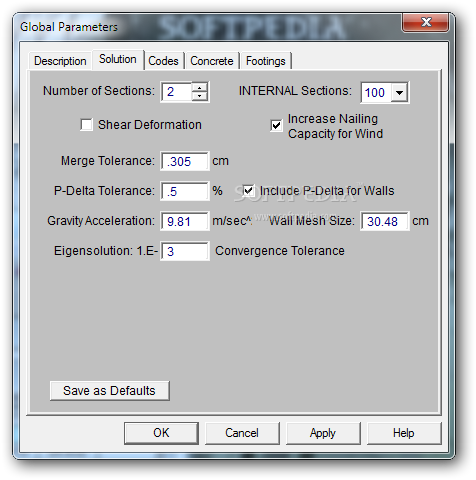The image size is (476, 480).
Task: Click the Merge Tolerance input field
Action: 185,161
